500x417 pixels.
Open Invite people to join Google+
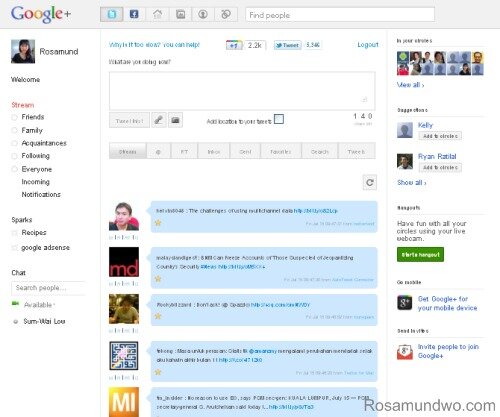[448, 351]
